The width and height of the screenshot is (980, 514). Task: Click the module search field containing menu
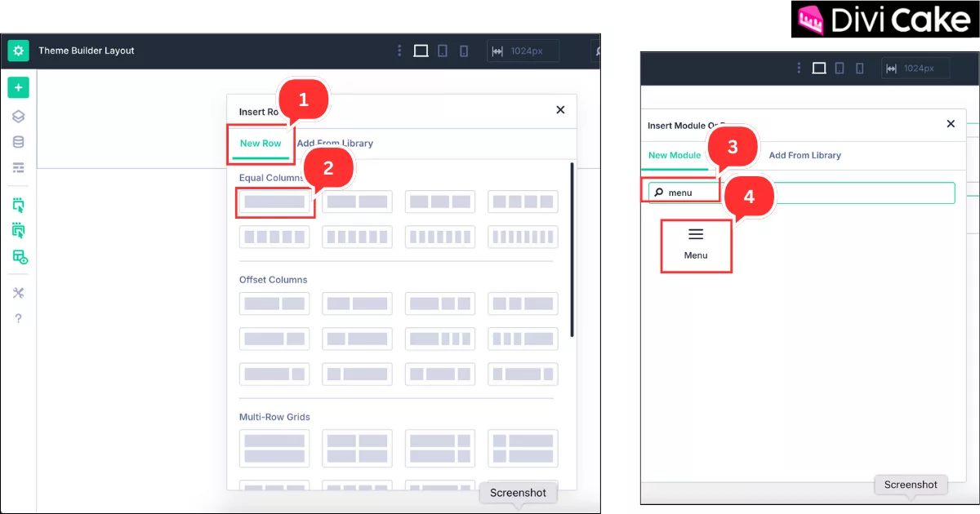coord(802,193)
